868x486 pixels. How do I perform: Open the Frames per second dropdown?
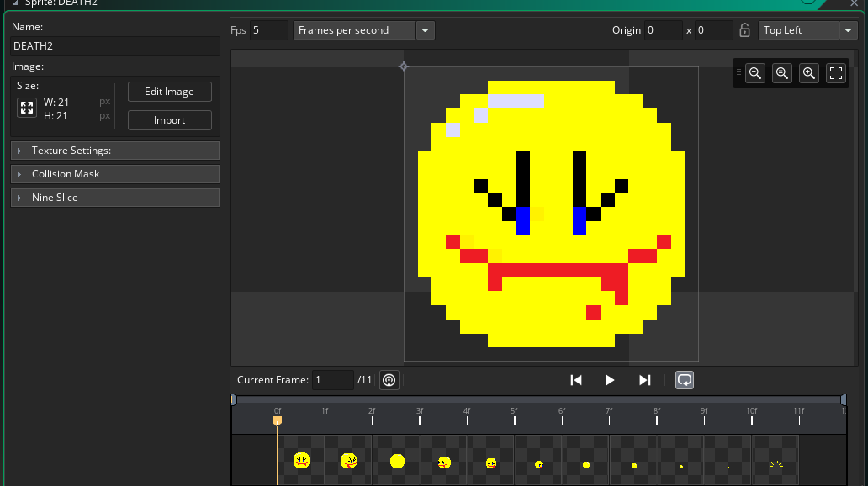click(x=363, y=30)
